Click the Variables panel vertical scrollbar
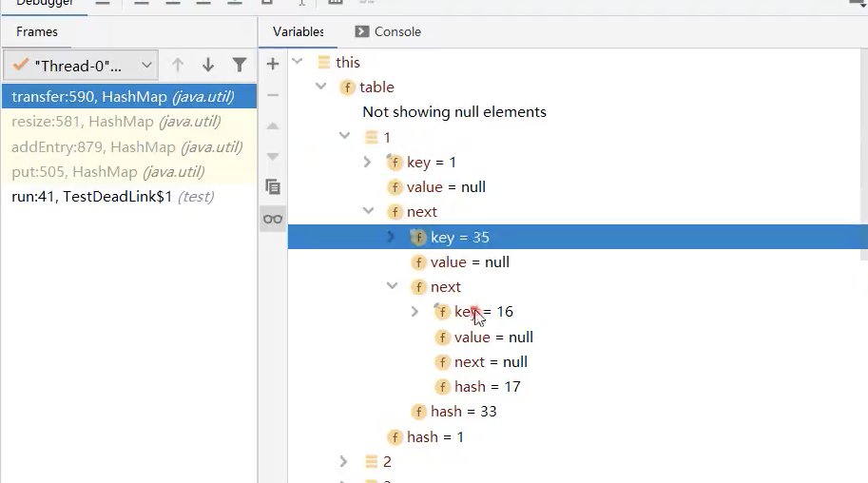The width and height of the screenshot is (868, 483). tap(864, 155)
